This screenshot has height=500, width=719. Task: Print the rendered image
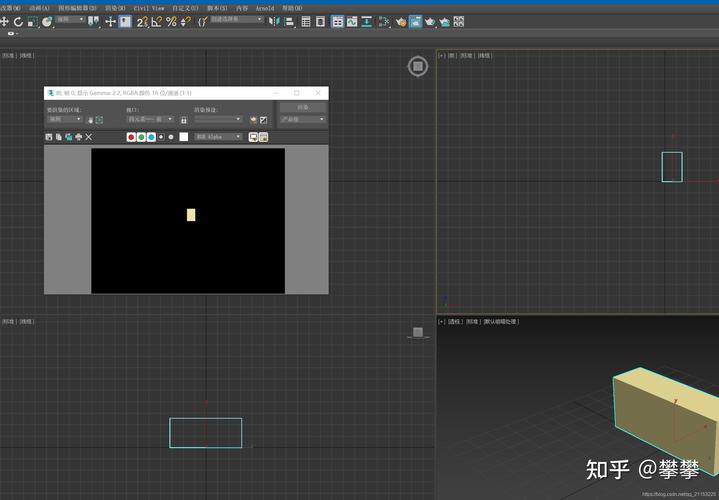(x=78, y=137)
